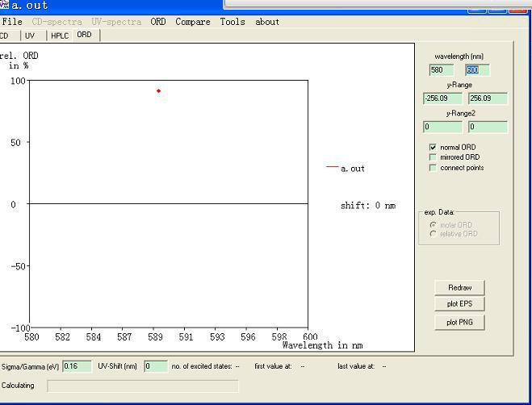Click the Redraw button
Viewport: 532px width, 405px height.
tap(459, 288)
